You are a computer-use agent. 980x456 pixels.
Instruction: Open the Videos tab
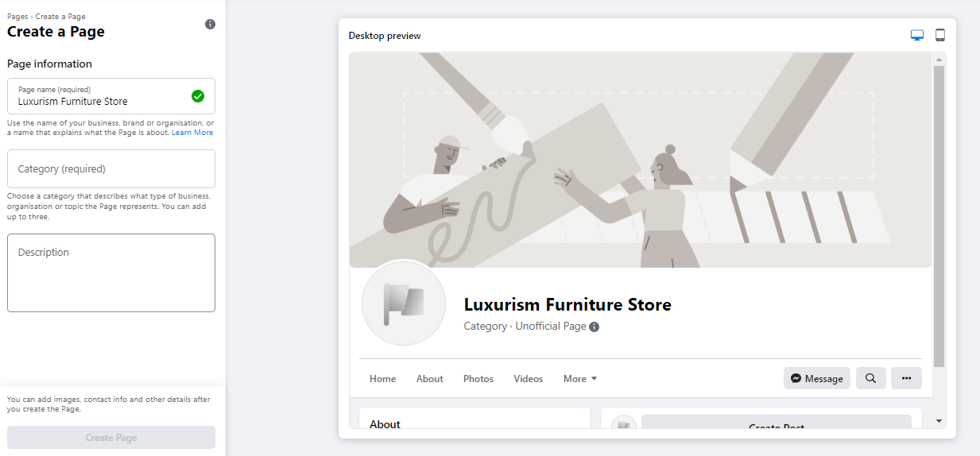pos(529,379)
